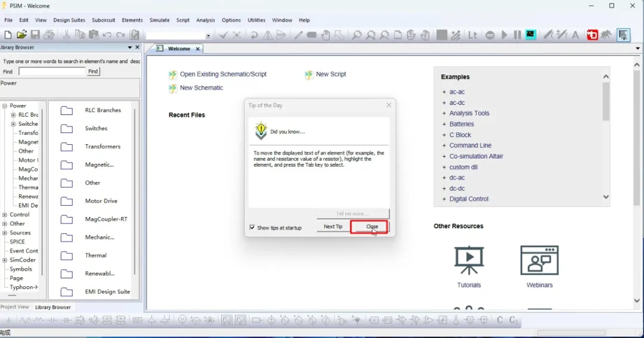644x338 pixels.
Task: Select the text 'A' annotation tool
Action: tap(575, 35)
